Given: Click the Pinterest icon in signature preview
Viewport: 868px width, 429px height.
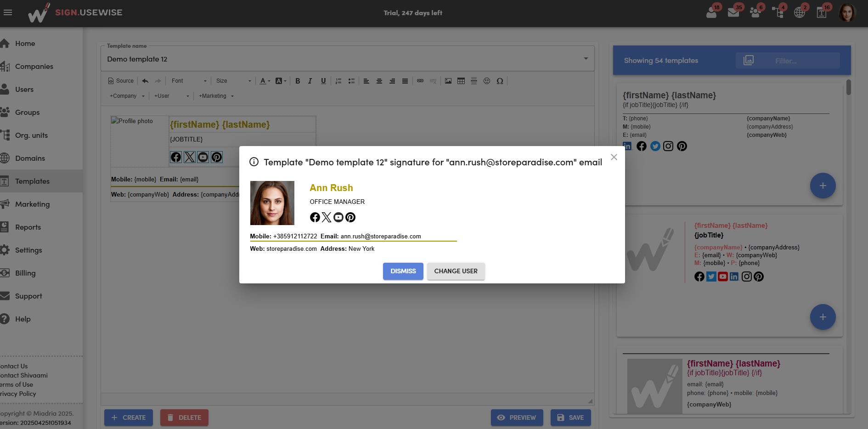Looking at the screenshot, I should [350, 217].
